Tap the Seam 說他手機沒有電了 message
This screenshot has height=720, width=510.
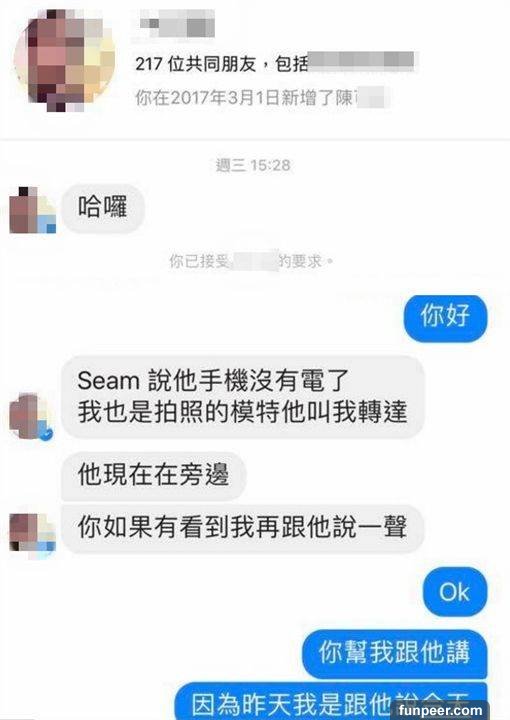coord(242,396)
